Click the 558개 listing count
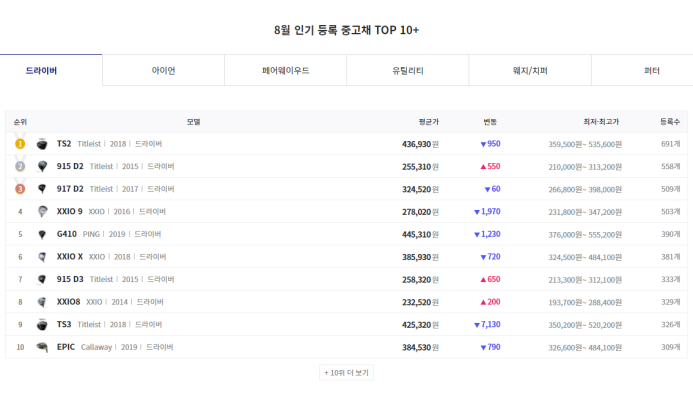Viewport: 693px width, 395px height. pyautogui.click(x=670, y=166)
